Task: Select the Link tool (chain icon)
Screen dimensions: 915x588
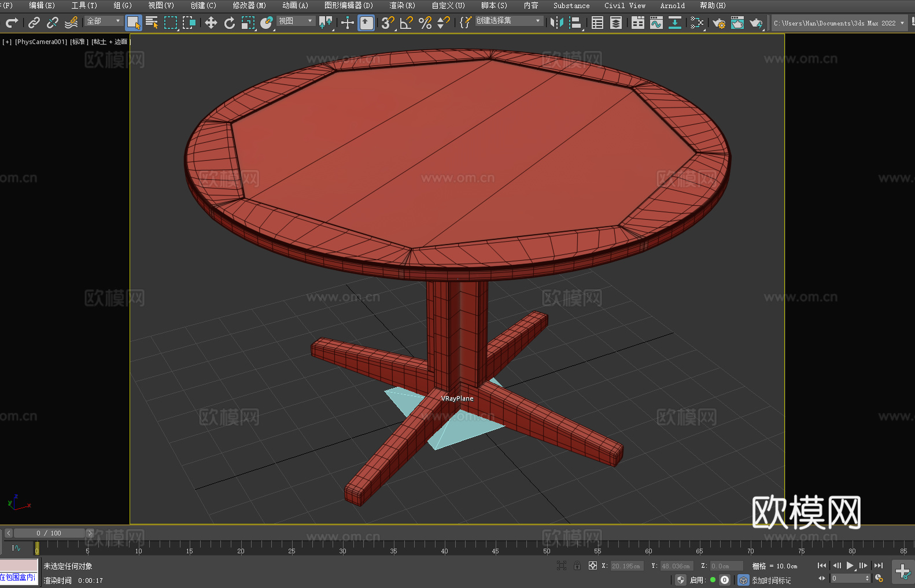Action: (34, 23)
